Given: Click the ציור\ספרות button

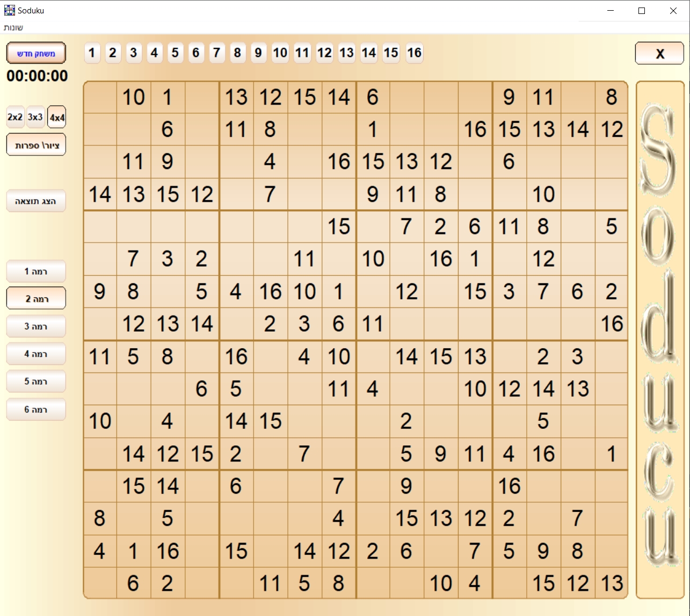Looking at the screenshot, I should [36, 145].
